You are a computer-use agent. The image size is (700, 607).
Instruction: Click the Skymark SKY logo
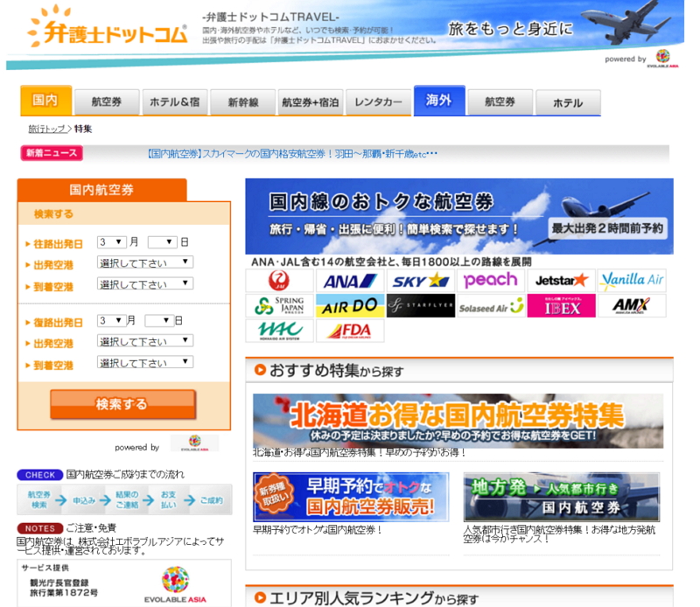pos(421,280)
